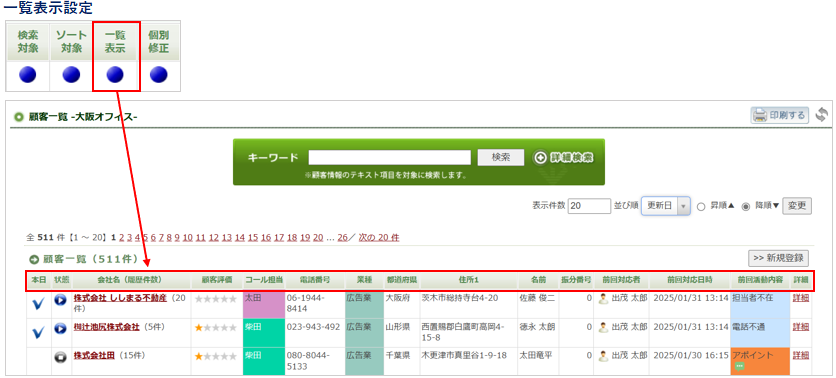Viewport: 836px width, 378px height.
Task: Click the 変更 button
Action: 797,206
